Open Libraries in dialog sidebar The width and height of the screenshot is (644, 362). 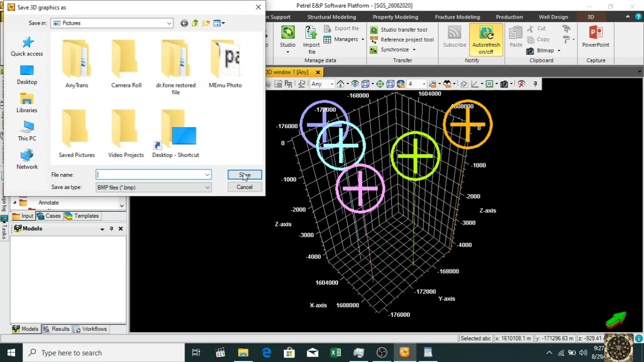[x=27, y=103]
